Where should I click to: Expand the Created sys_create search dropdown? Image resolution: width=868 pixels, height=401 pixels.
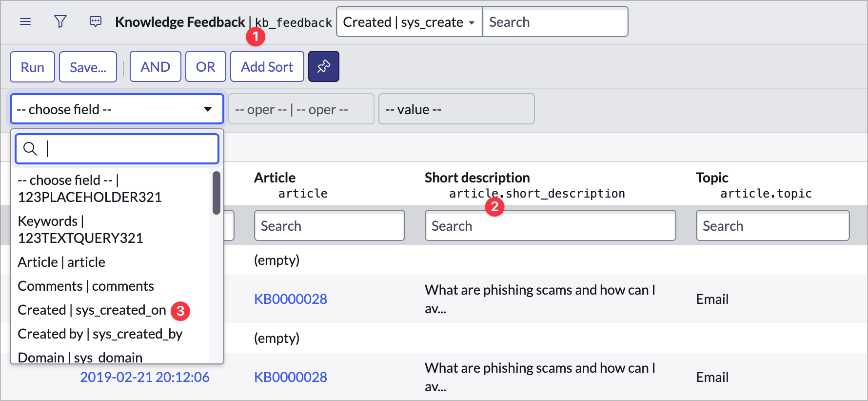[409, 22]
